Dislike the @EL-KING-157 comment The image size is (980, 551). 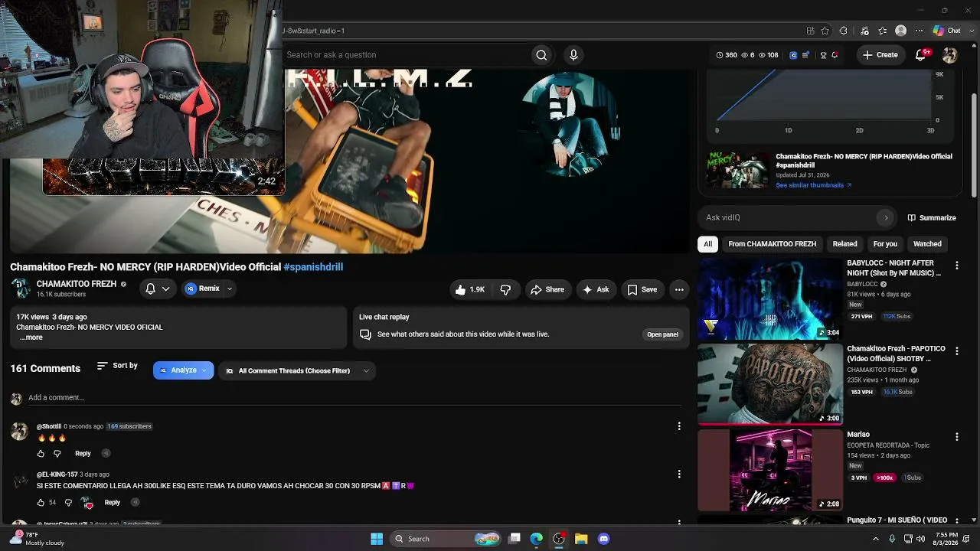pyautogui.click(x=68, y=503)
